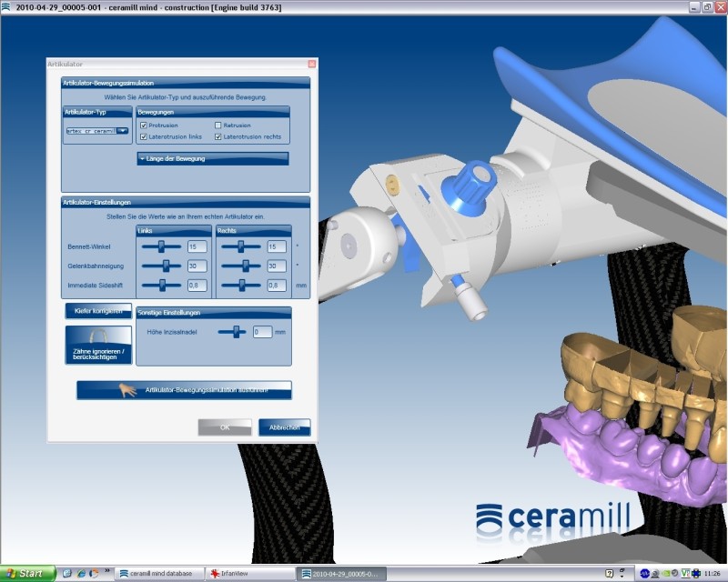Viewport: 728px width, 582px height.
Task: Toggle the Retrusion movement checkbox
Action: tap(218, 125)
